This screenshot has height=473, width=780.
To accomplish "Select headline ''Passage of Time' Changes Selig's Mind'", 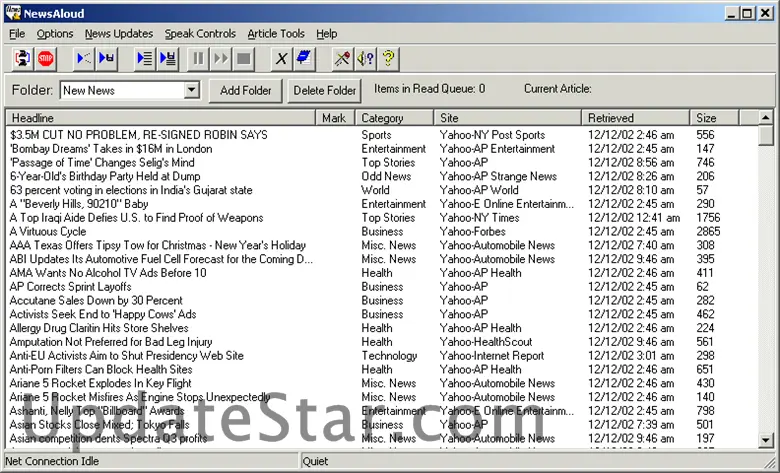I will click(x=102, y=163).
